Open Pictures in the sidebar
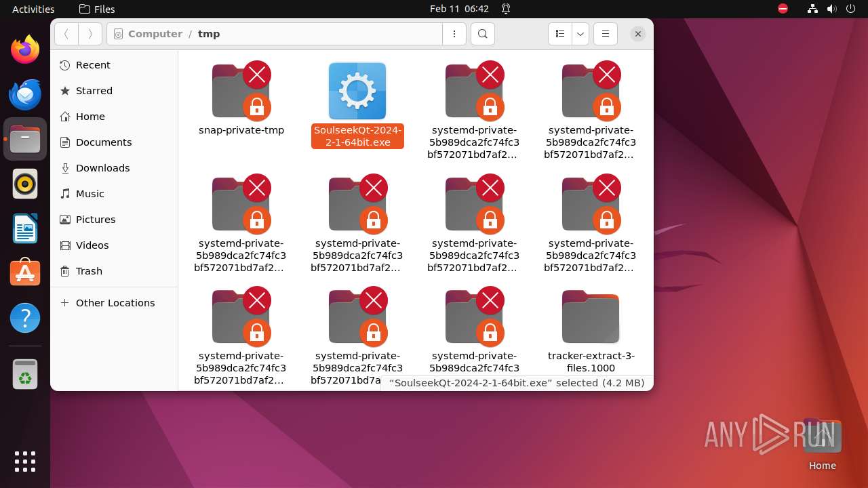868x488 pixels. (x=114, y=220)
